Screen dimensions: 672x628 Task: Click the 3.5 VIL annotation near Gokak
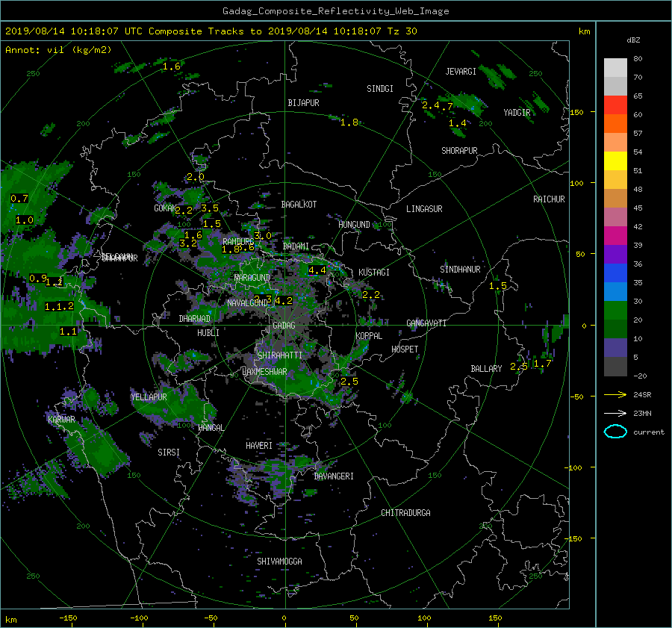click(210, 208)
